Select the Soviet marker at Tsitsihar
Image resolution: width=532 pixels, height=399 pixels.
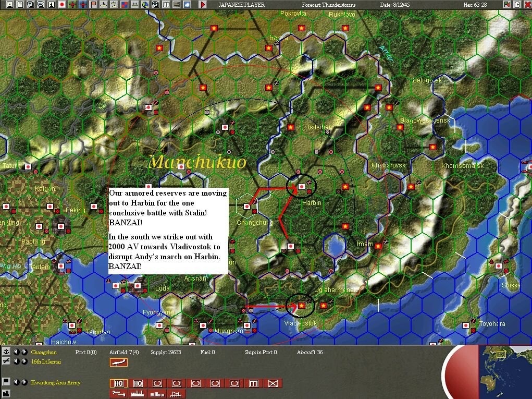(x=290, y=127)
